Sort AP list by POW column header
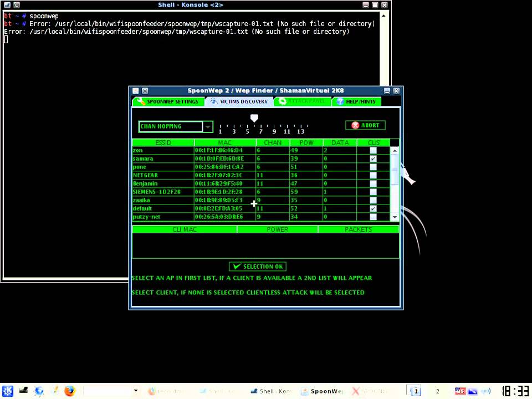The image size is (532, 399). [306, 142]
